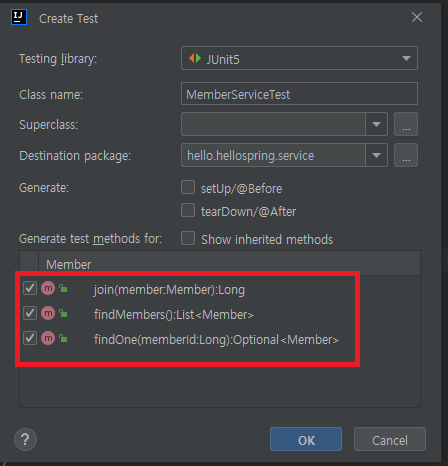Expand the Destination package dropdown arrow
Viewport: 448px width, 466px height.
(x=376, y=155)
